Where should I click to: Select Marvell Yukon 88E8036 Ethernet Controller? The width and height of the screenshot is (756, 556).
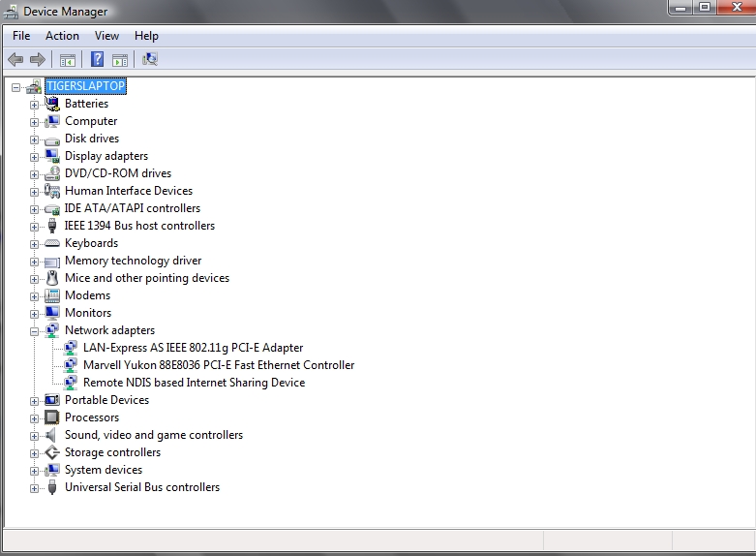(219, 365)
